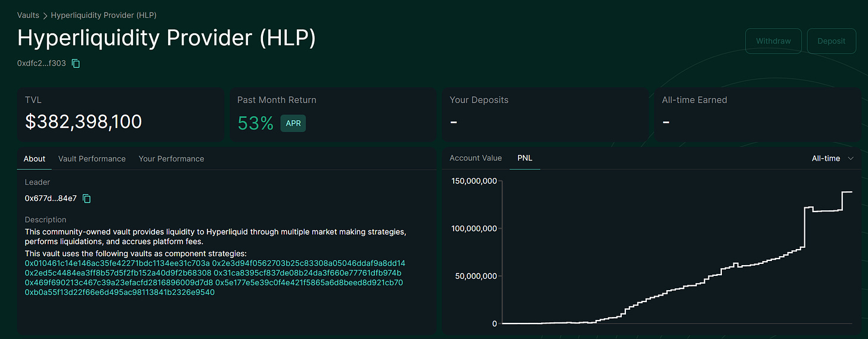Open the Vault Performance tab
The height and width of the screenshot is (339, 868).
click(x=92, y=158)
